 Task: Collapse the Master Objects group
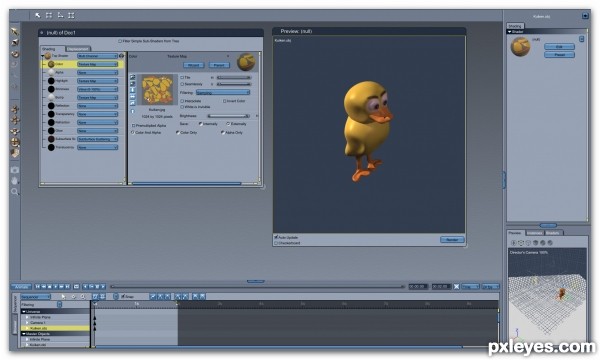tap(24, 334)
